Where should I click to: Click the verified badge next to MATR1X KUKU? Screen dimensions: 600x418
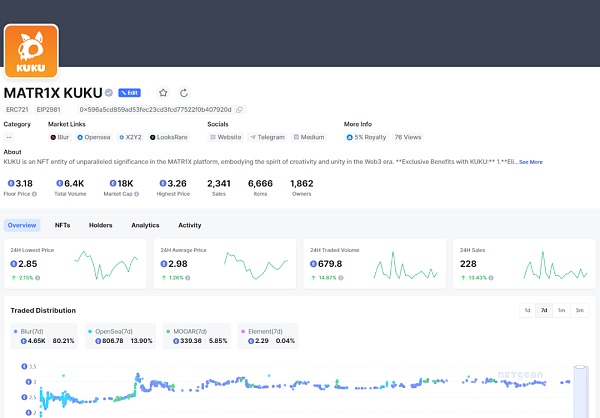coord(109,93)
